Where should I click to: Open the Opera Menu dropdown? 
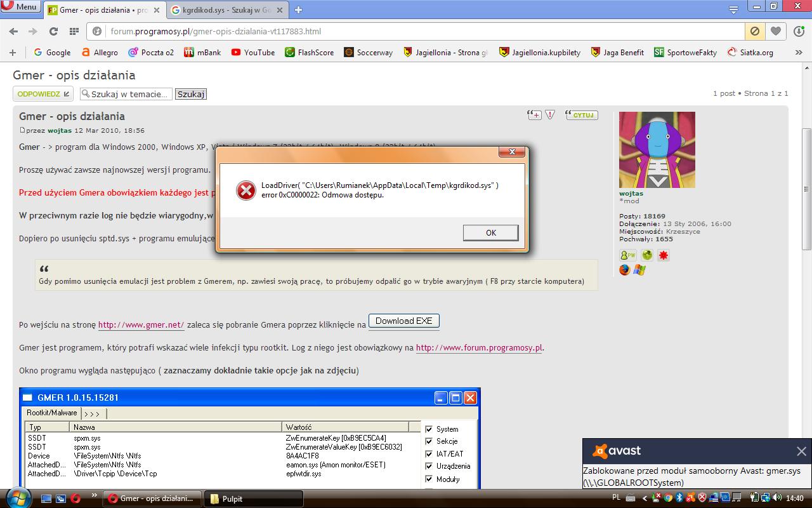(x=20, y=7)
